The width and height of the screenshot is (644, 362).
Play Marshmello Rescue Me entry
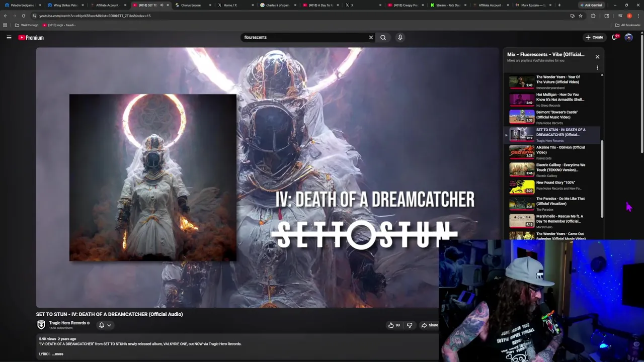point(551,222)
